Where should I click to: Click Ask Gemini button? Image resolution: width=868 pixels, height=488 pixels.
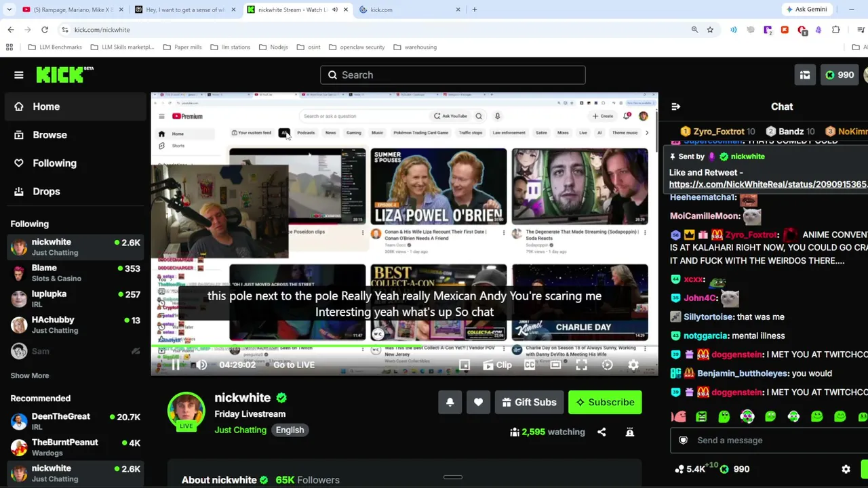pos(806,9)
